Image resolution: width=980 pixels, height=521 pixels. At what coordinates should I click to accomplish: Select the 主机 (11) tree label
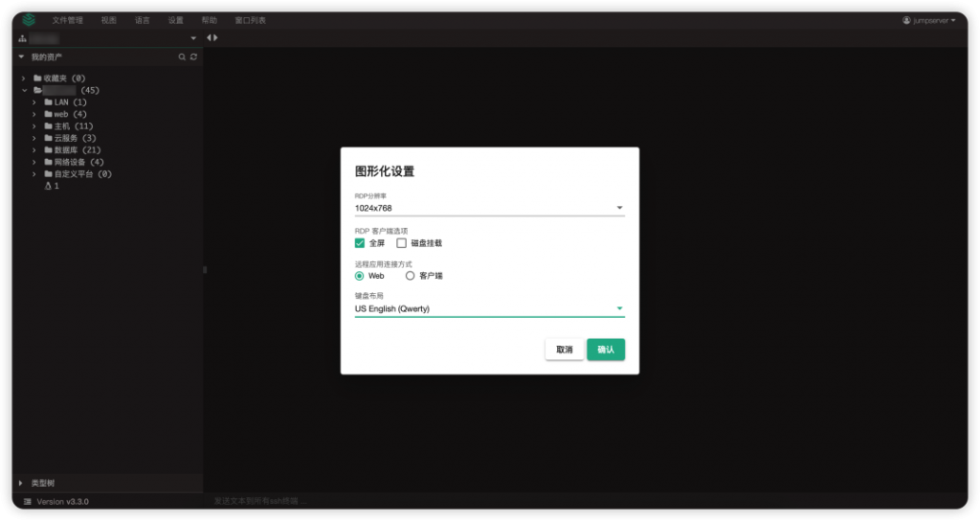(74, 126)
